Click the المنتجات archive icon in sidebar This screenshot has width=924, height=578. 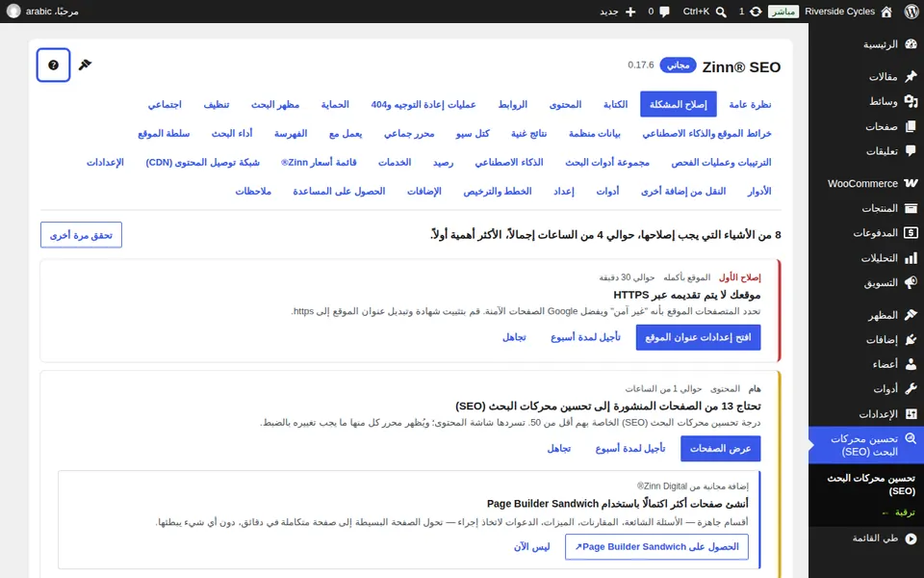(x=911, y=208)
